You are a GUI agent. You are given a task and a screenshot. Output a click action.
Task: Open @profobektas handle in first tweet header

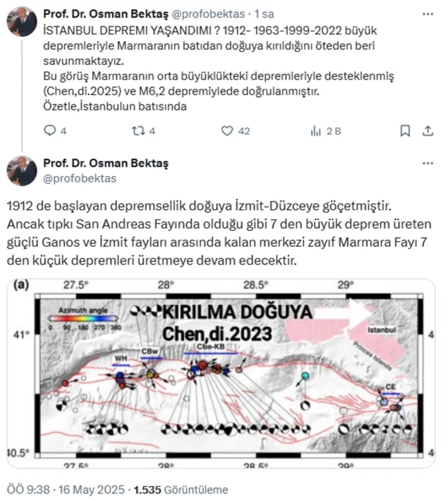[208, 14]
